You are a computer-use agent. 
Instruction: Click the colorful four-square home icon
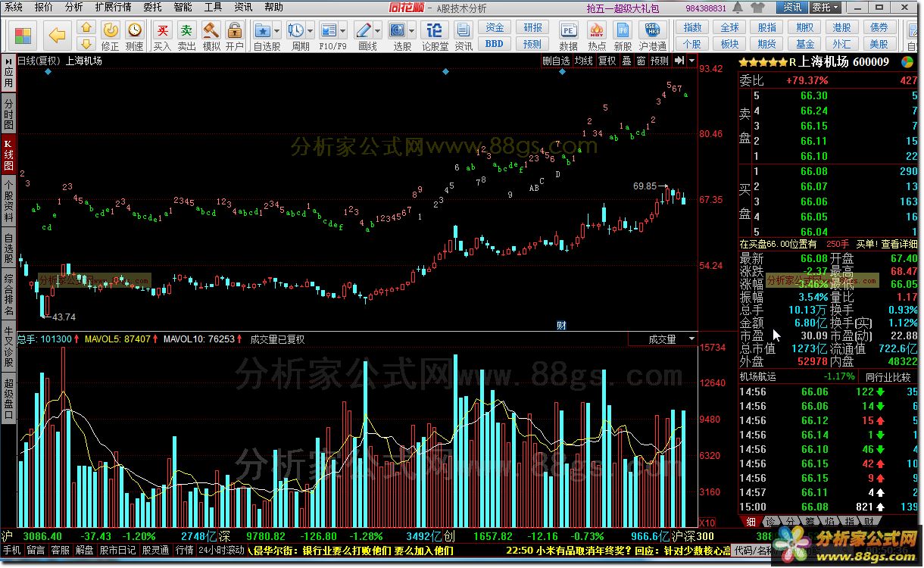(24, 35)
